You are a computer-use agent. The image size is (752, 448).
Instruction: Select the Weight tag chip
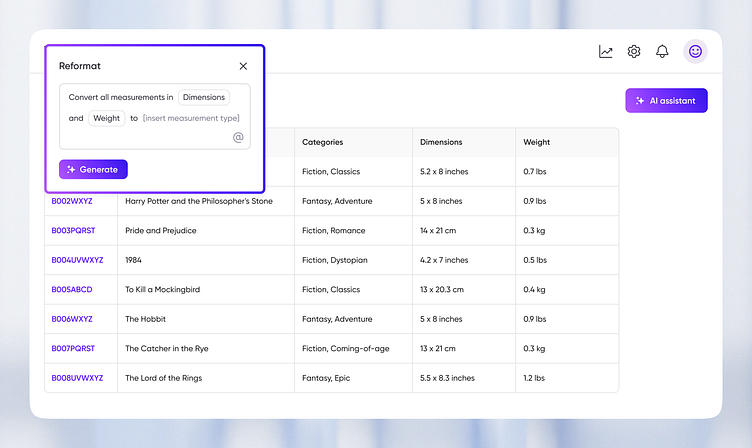(107, 118)
